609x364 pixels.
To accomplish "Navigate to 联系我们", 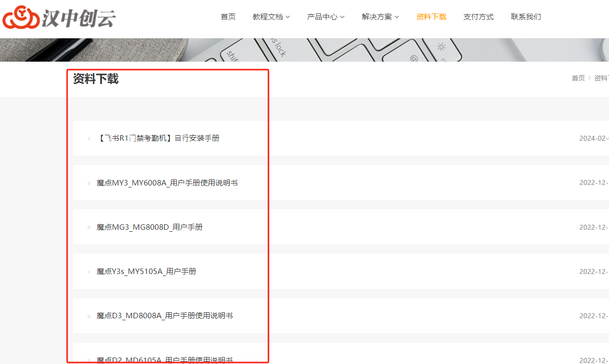I will click(526, 17).
